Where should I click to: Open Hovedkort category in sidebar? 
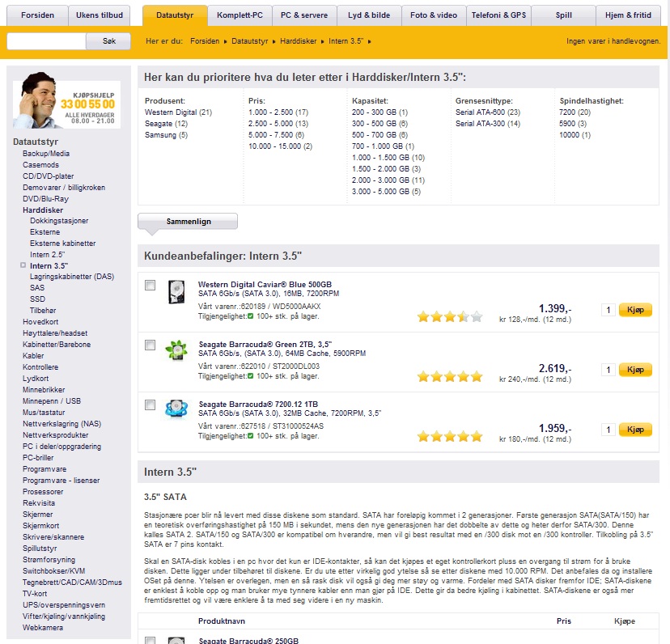coord(40,322)
